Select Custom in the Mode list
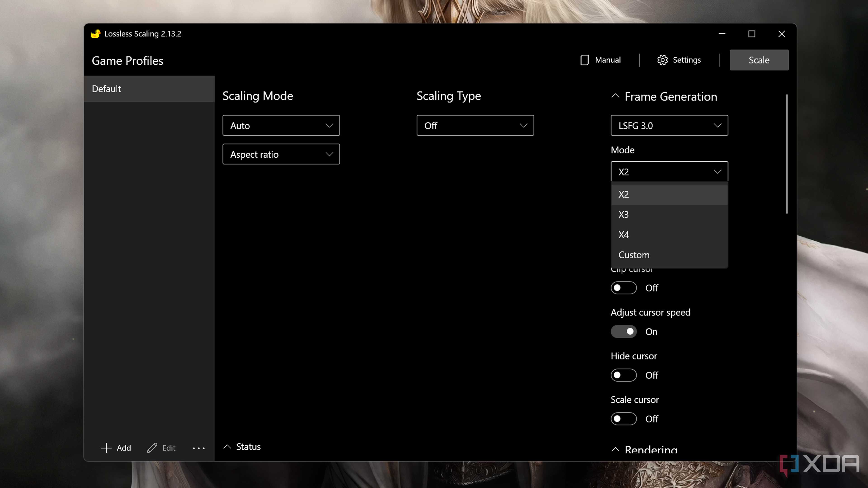 669,255
